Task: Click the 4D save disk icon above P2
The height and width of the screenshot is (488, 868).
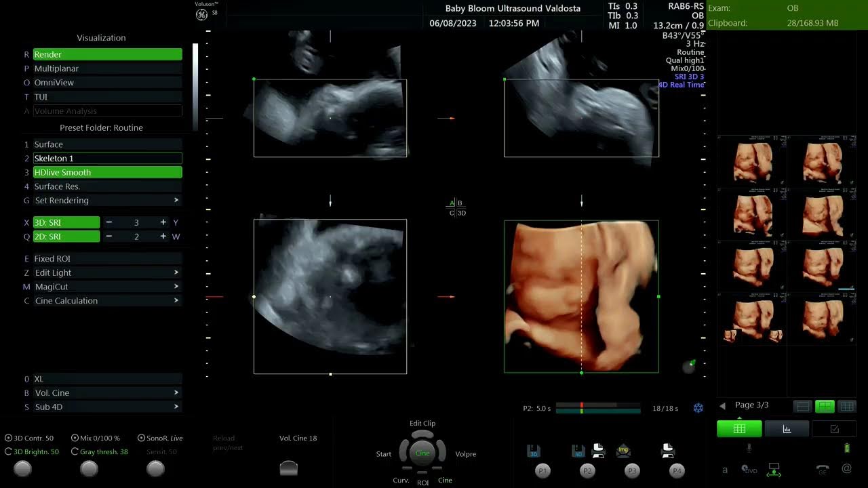Action: tap(578, 451)
